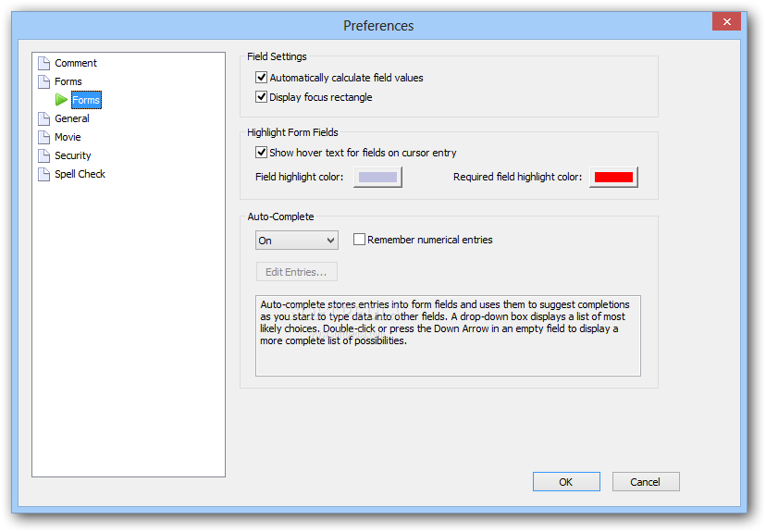
Task: Confirm preferences with OK button
Action: pos(566,482)
